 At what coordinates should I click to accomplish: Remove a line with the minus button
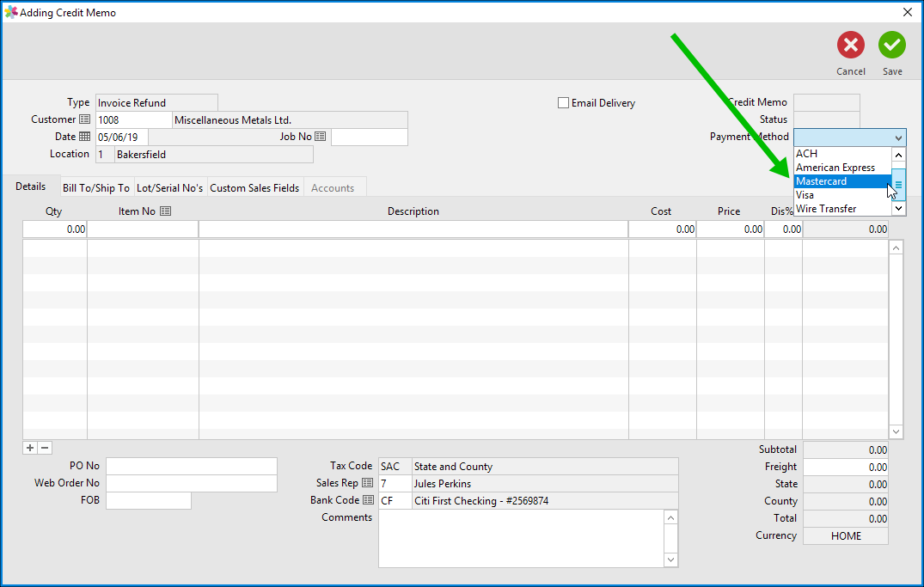(45, 448)
